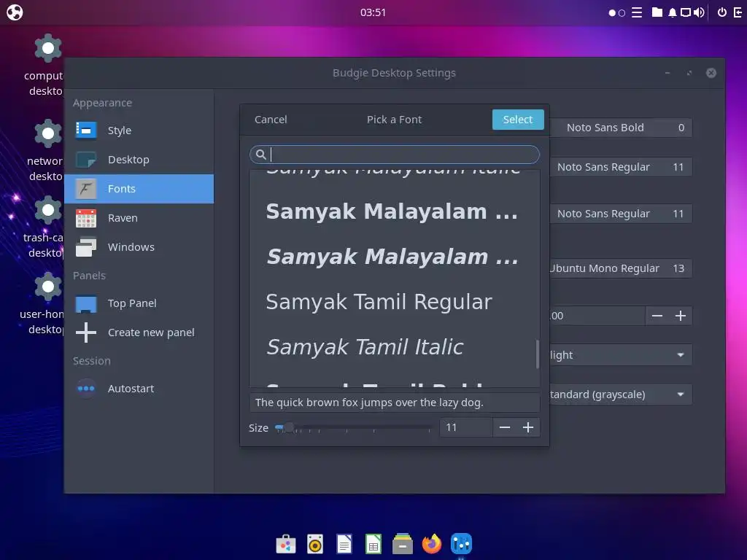Click the 03:51 clock in panel
The image size is (747, 560).
pyautogui.click(x=373, y=12)
